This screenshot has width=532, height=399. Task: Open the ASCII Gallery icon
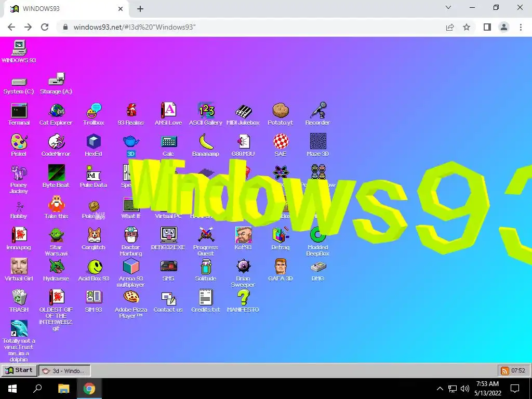[206, 111]
